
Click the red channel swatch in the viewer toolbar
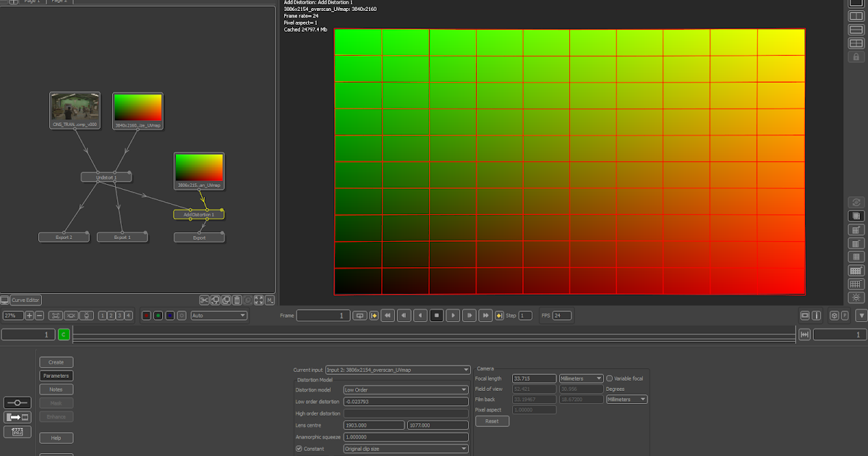coord(145,315)
